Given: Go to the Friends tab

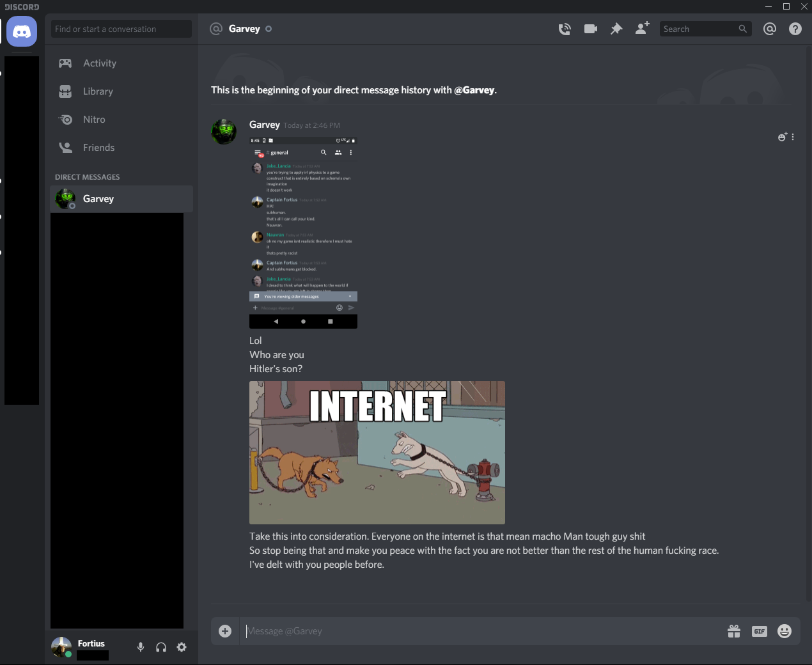Looking at the screenshot, I should [x=98, y=148].
